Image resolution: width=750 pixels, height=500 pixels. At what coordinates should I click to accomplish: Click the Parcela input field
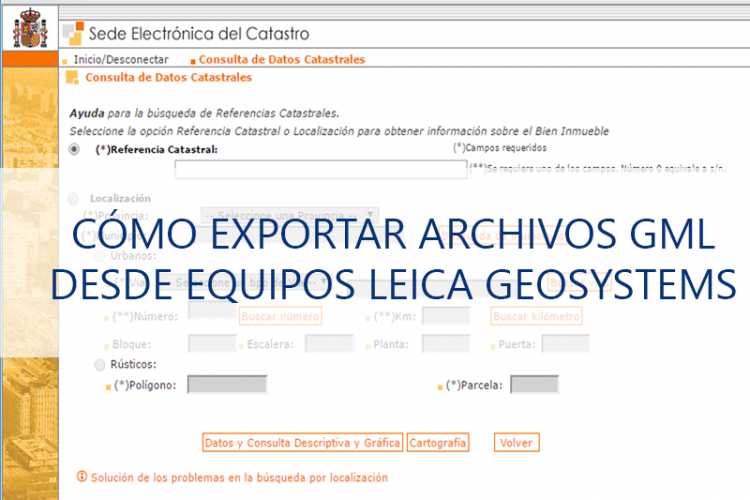click(x=534, y=384)
